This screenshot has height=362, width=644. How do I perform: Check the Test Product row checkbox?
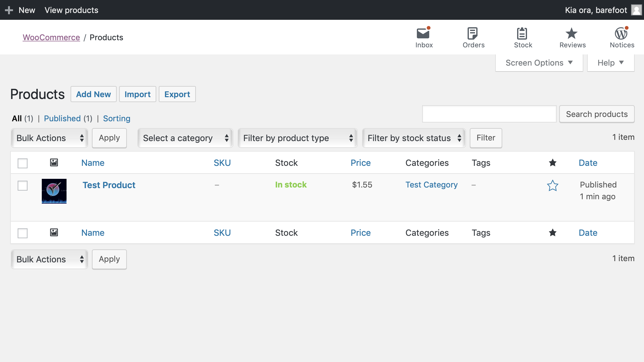[x=23, y=186]
